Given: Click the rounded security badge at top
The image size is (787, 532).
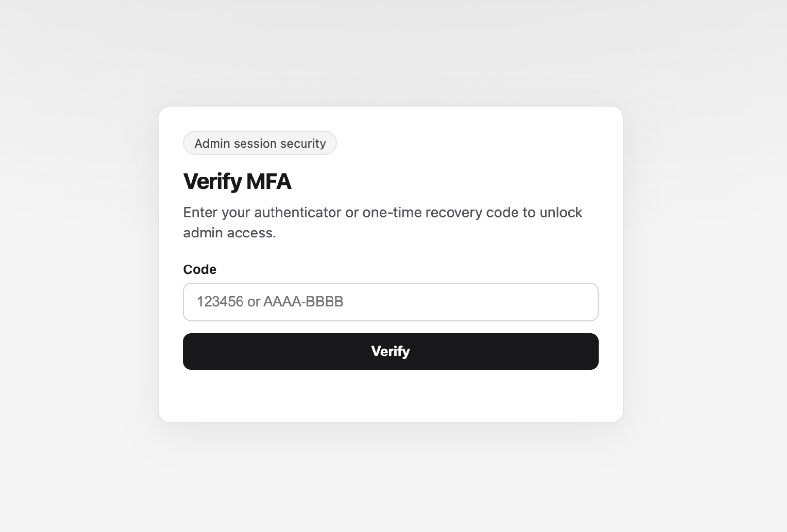Looking at the screenshot, I should pyautogui.click(x=260, y=143).
